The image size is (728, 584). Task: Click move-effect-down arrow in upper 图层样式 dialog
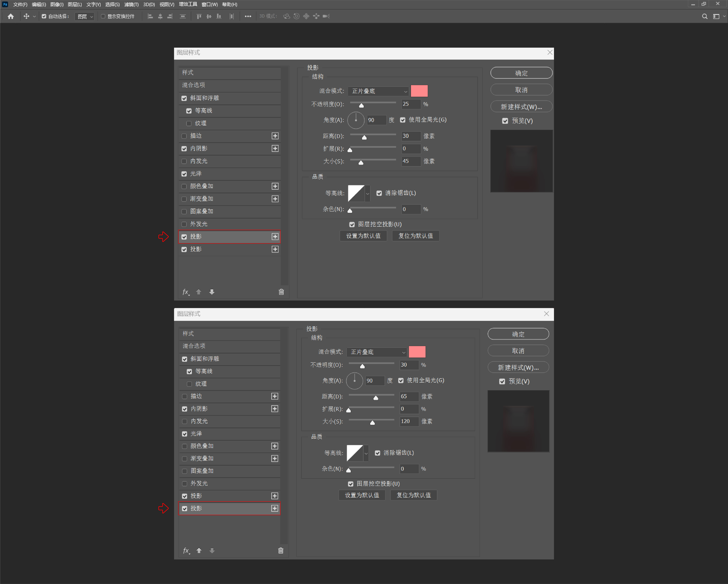tap(212, 292)
